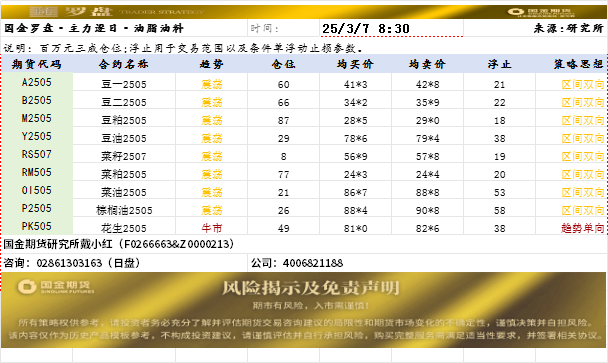Select the B2505 code cell
Image resolution: width=608 pixels, height=363 pixels.
click(36, 100)
